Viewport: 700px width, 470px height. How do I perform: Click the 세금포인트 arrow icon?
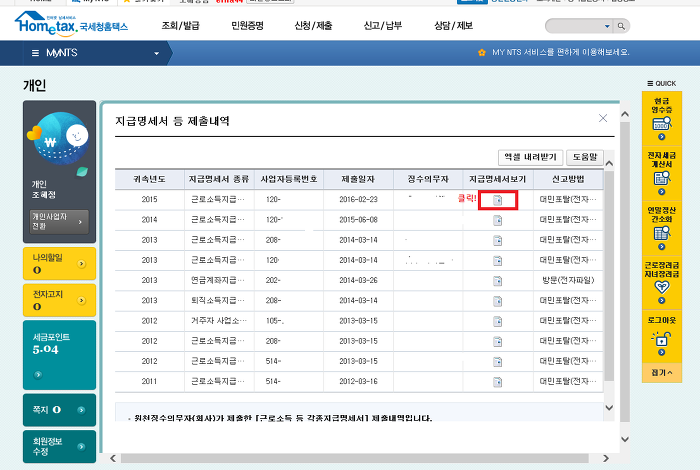pos(38,374)
